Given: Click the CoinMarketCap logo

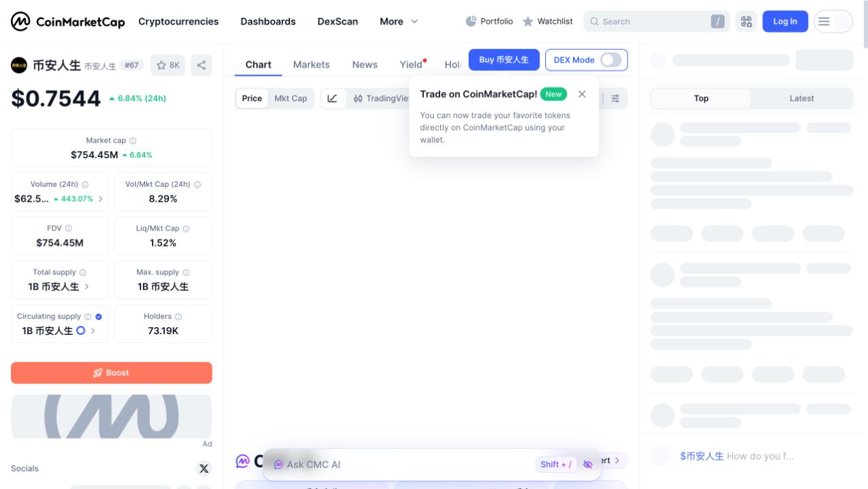Looking at the screenshot, I should tap(68, 21).
